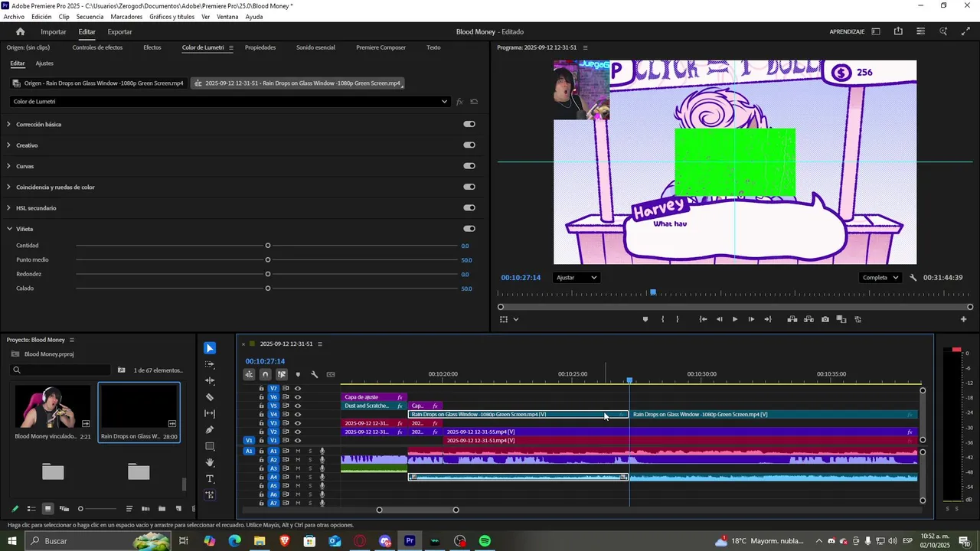Open button editor plus icon
The height and width of the screenshot is (551, 980).
click(x=963, y=319)
